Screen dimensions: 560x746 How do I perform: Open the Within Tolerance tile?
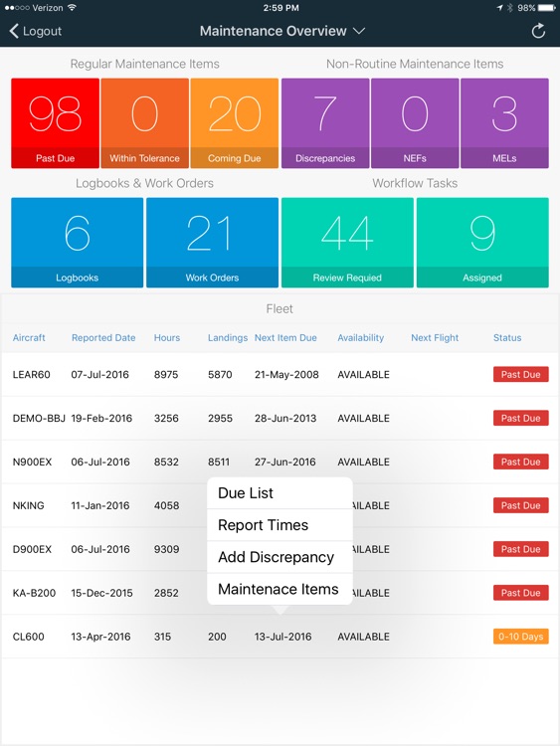click(x=144, y=123)
